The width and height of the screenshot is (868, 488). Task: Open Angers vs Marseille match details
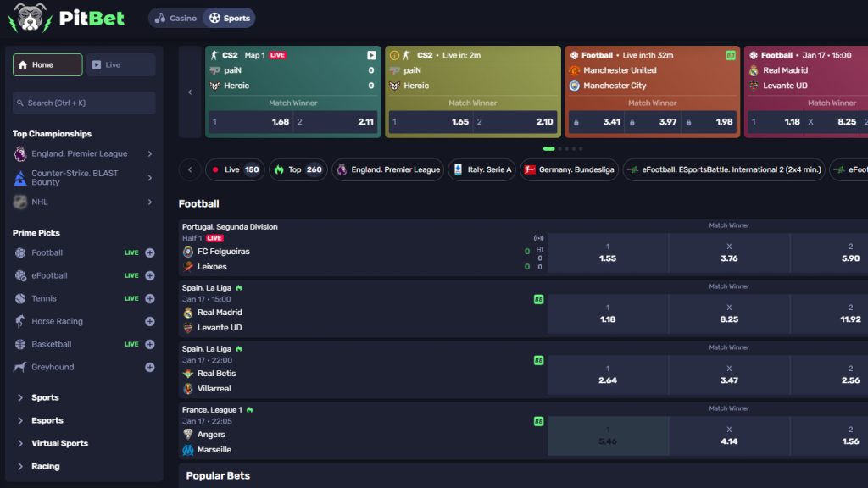363,430
